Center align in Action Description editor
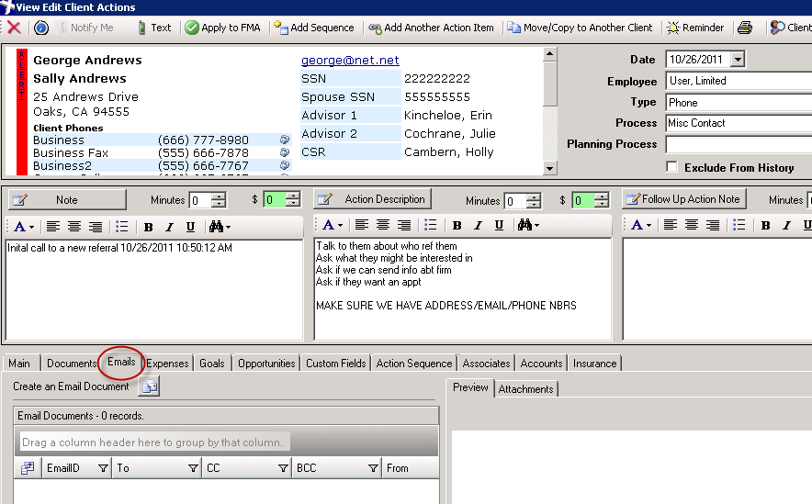The height and width of the screenshot is (504, 812). click(x=383, y=225)
